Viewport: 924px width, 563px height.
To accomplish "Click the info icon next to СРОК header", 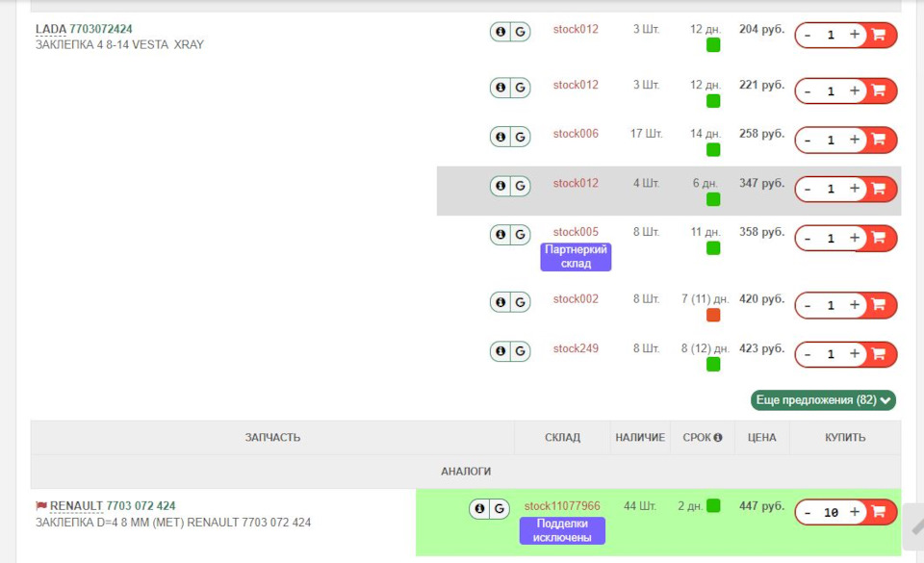I will pos(718,438).
